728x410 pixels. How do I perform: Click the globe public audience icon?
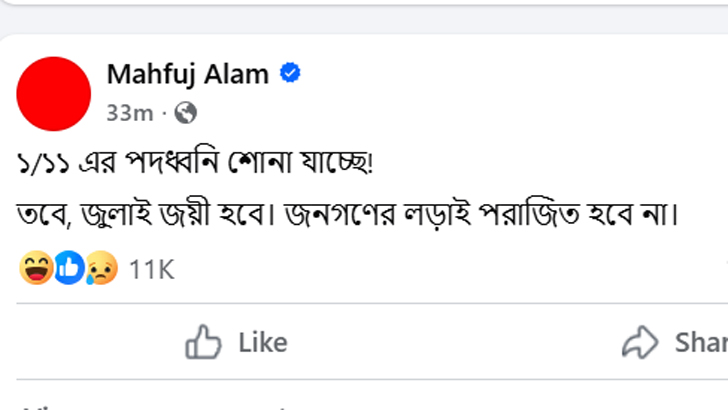pos(186,113)
